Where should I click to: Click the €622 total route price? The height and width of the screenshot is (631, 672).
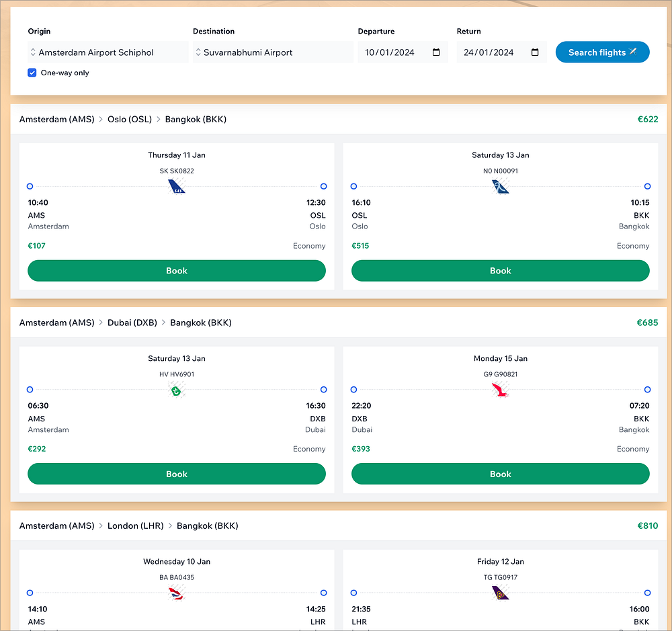(x=648, y=120)
